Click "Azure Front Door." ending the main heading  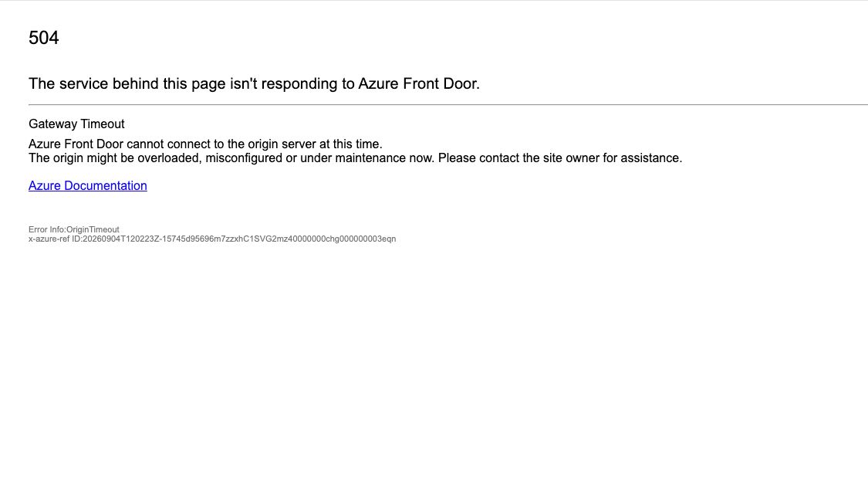[x=419, y=83]
